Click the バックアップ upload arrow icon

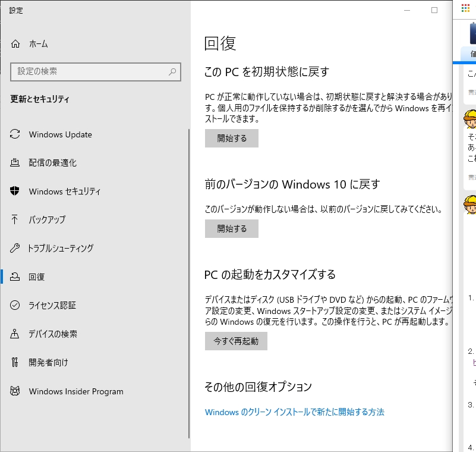(15, 219)
